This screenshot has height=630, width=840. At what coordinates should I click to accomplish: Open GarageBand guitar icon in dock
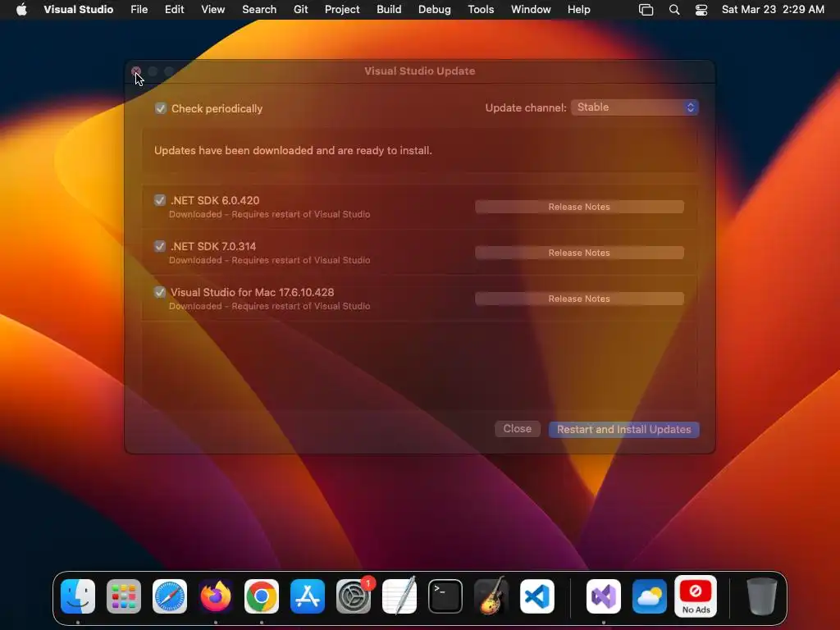pos(491,596)
